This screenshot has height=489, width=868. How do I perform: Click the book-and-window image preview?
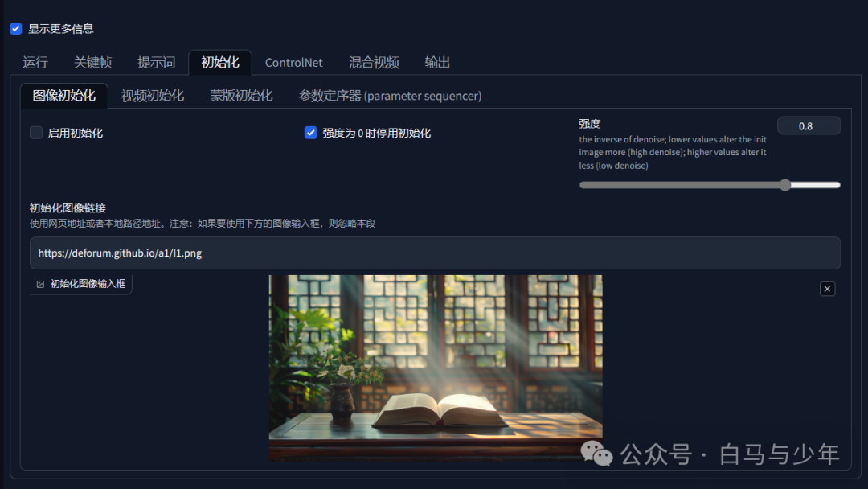[435, 369]
